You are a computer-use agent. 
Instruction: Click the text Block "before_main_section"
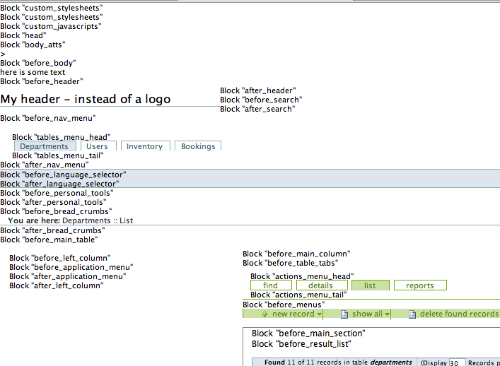tap(309, 333)
